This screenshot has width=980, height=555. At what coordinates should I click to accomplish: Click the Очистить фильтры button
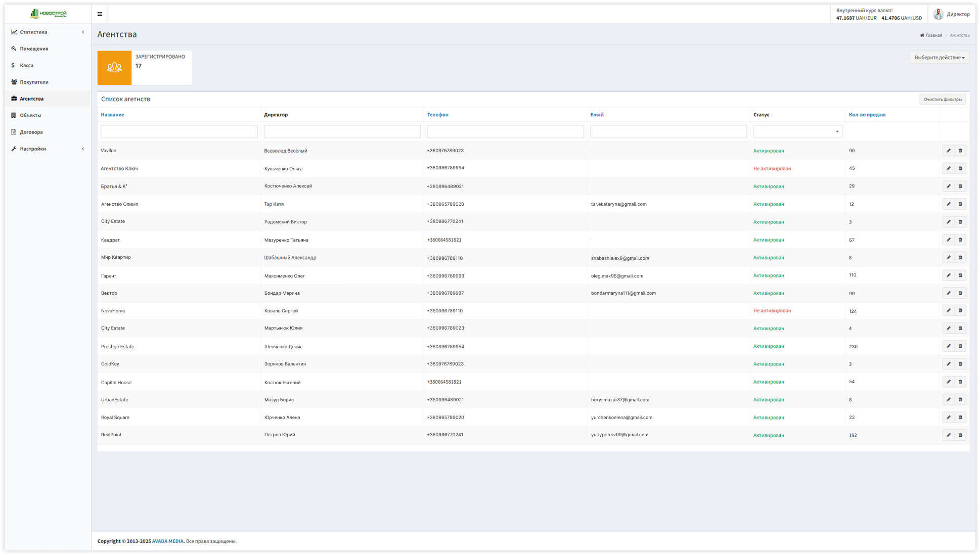[x=942, y=99]
